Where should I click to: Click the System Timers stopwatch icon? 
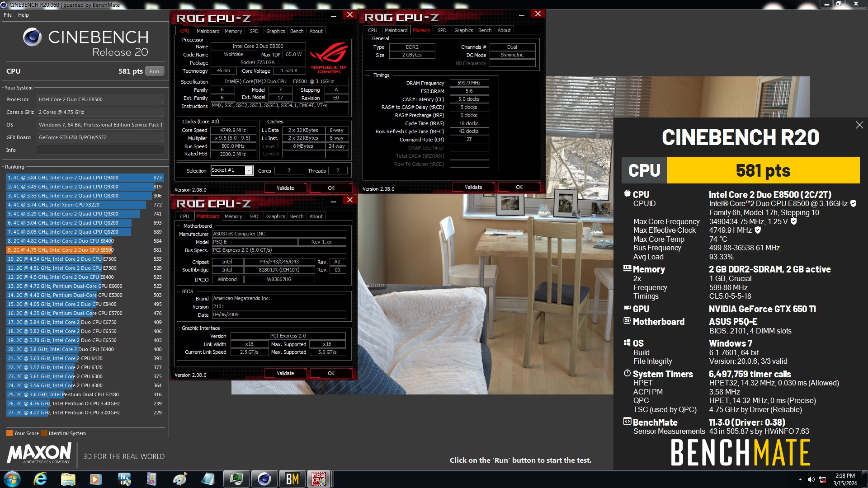(x=627, y=373)
